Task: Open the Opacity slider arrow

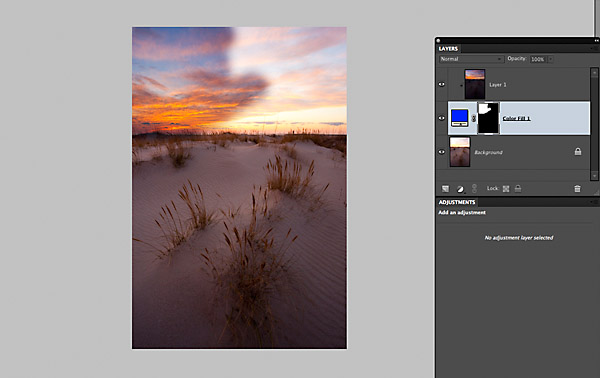Action: click(x=550, y=59)
